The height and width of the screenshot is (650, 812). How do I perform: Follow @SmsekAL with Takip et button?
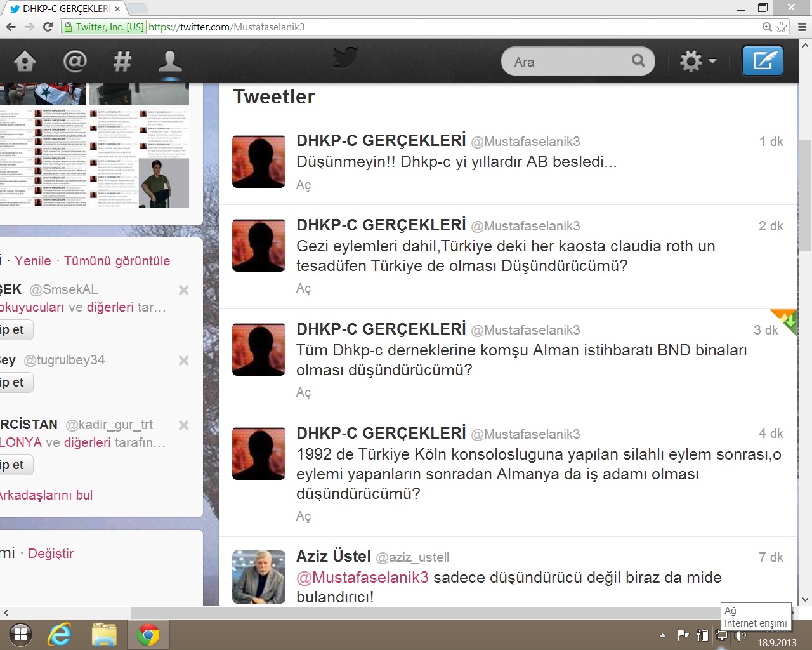15,330
